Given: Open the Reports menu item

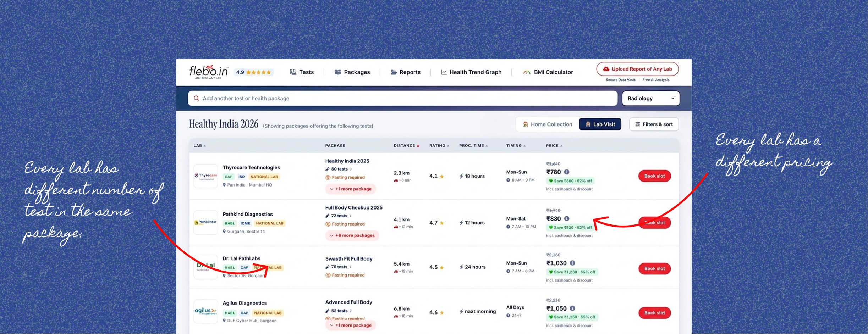Looking at the screenshot, I should (405, 72).
